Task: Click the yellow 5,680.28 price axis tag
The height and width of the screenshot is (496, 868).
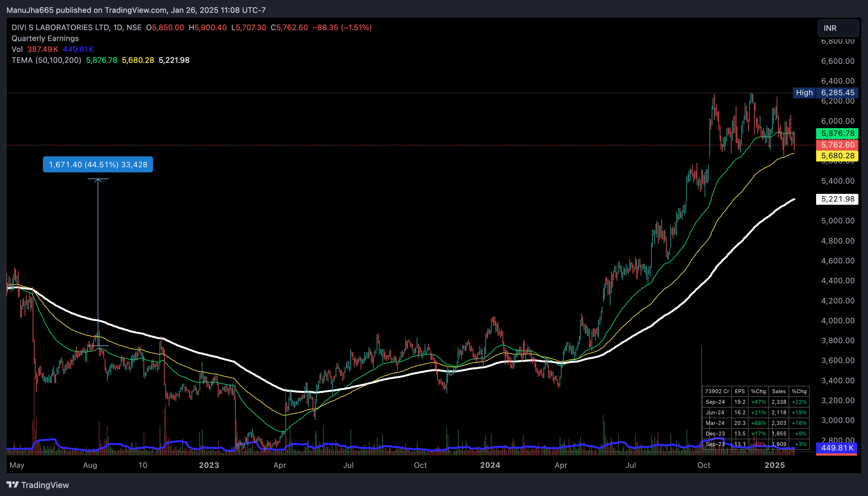Action: click(x=837, y=156)
